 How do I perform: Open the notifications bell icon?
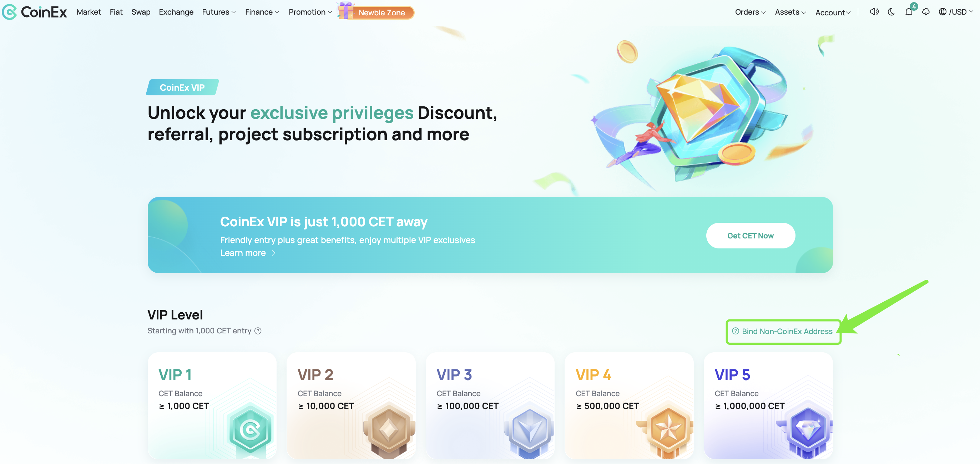[x=909, y=12]
